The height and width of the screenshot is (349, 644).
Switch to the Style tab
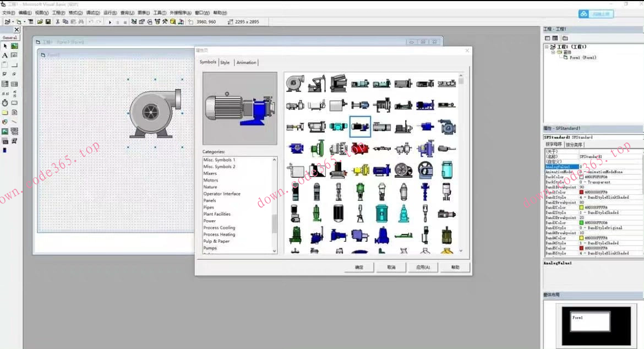[225, 63]
